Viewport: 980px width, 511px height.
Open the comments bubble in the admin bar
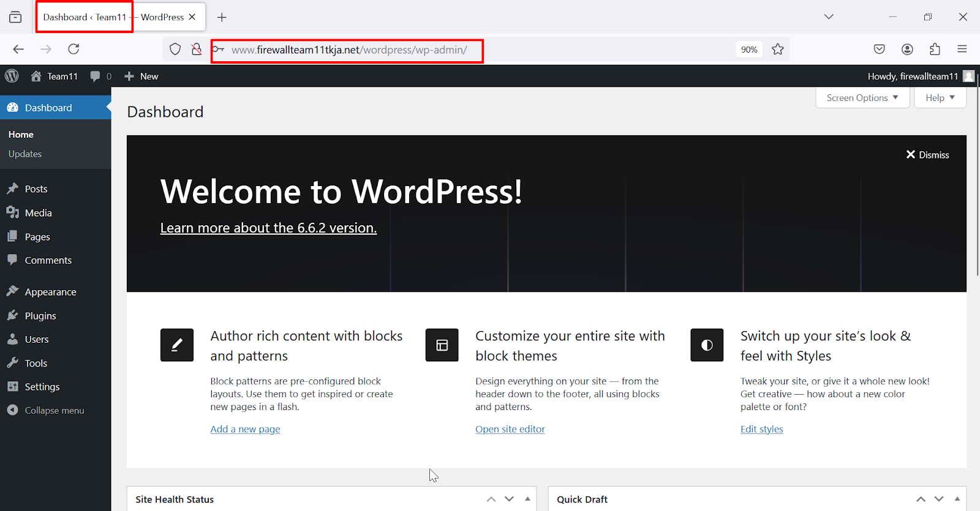pos(95,76)
